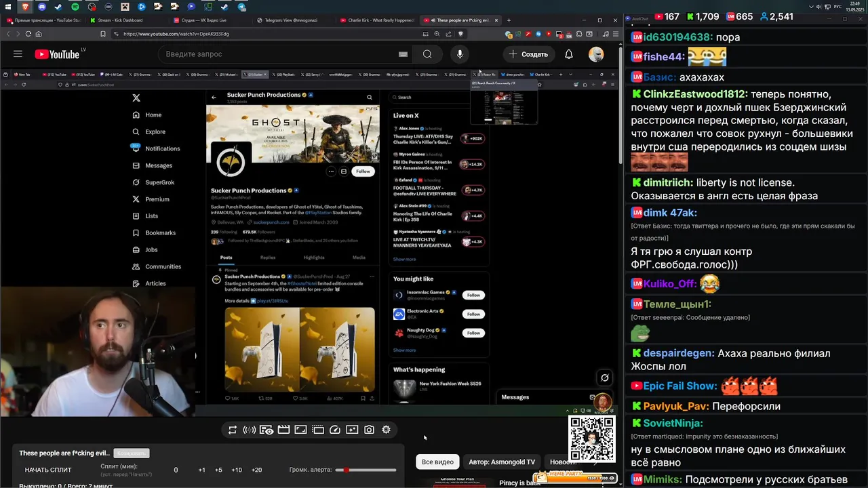The height and width of the screenshot is (488, 868).
Task: Add +1 minute to split
Action: tap(201, 470)
